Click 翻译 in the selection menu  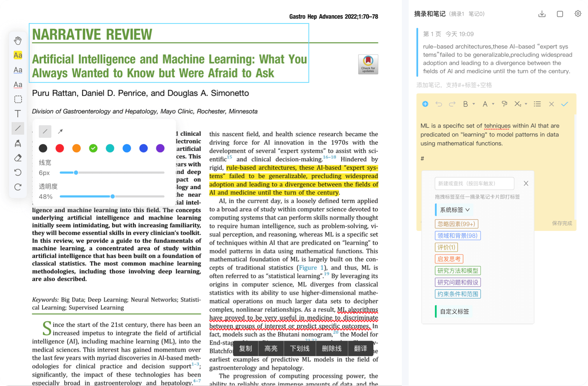click(x=361, y=349)
